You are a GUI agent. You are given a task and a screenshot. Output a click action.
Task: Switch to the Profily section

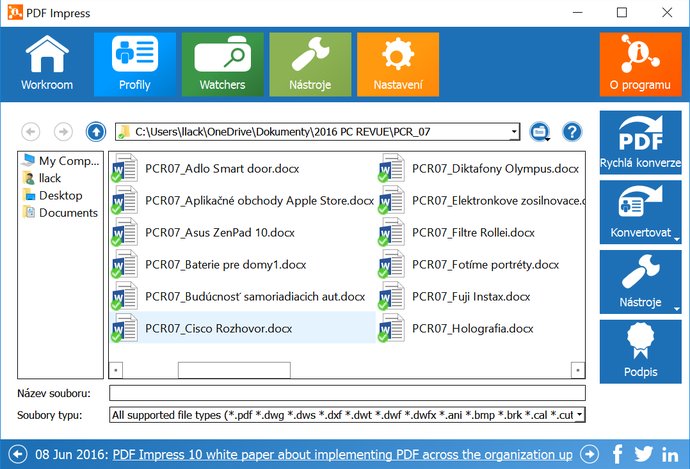pos(135,64)
